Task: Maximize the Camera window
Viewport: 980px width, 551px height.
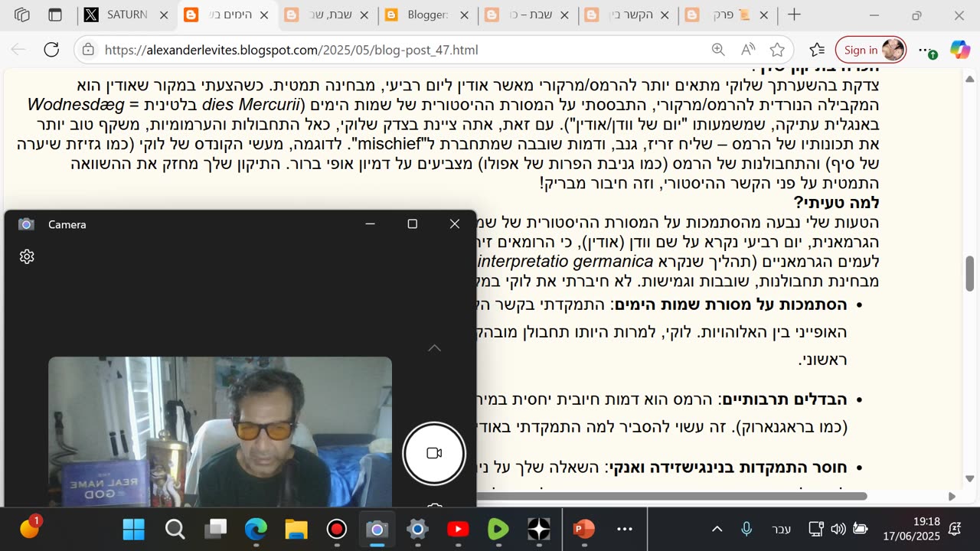Action: [x=412, y=223]
